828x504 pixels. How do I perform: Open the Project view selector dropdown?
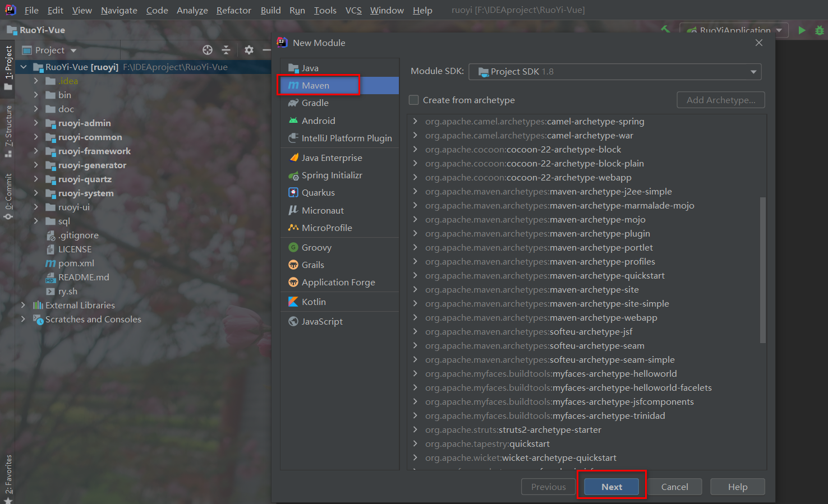coord(49,50)
